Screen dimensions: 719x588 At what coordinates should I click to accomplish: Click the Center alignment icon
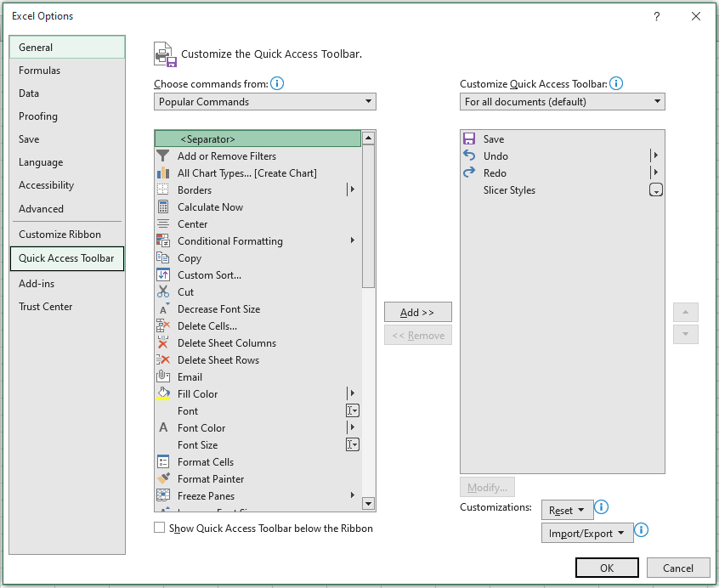pyautogui.click(x=163, y=223)
